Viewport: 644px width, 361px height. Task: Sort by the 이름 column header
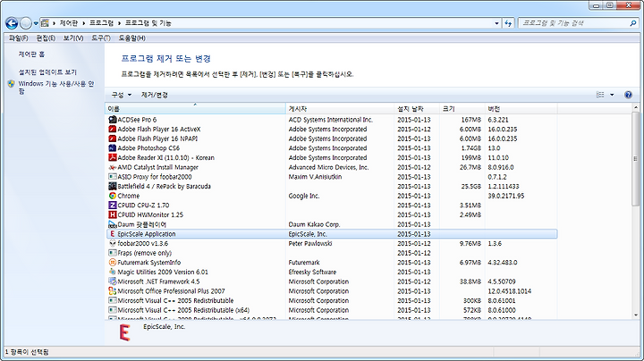coord(195,109)
